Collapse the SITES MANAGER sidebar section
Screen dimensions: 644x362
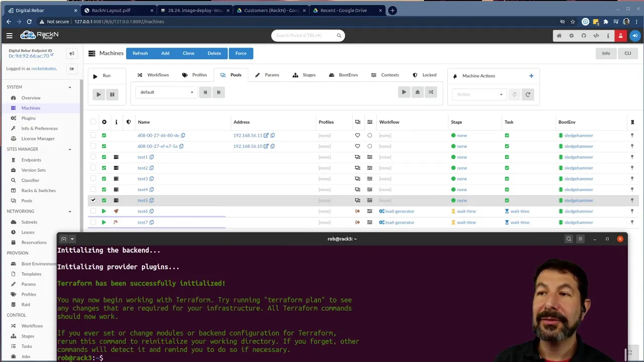click(x=69, y=149)
